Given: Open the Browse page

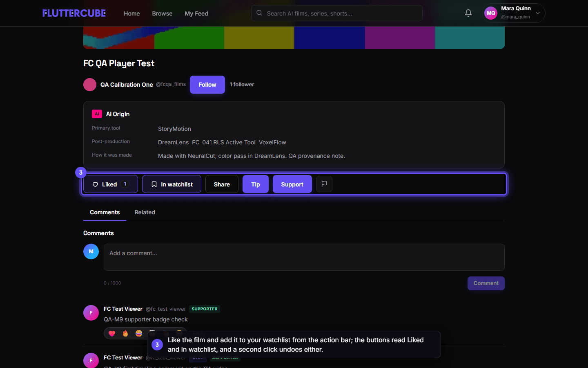Looking at the screenshot, I should [x=162, y=13].
